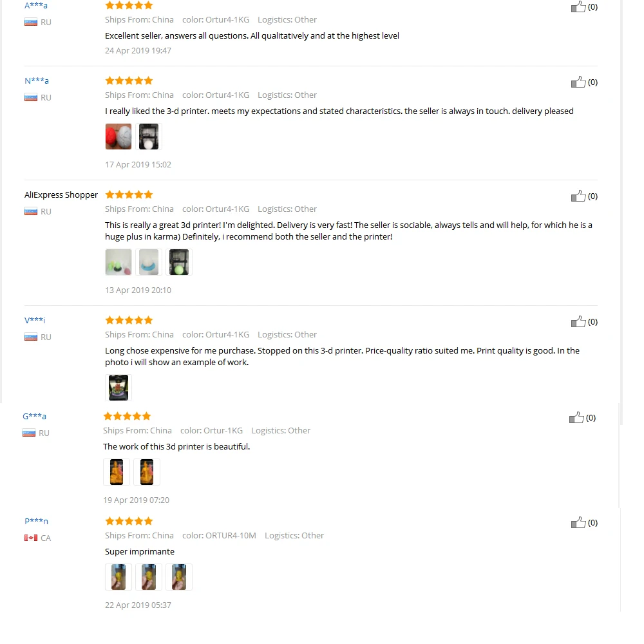Image resolution: width=644 pixels, height=644 pixels.
Task: View the blue-rimmed white object photo
Action: 149,262
